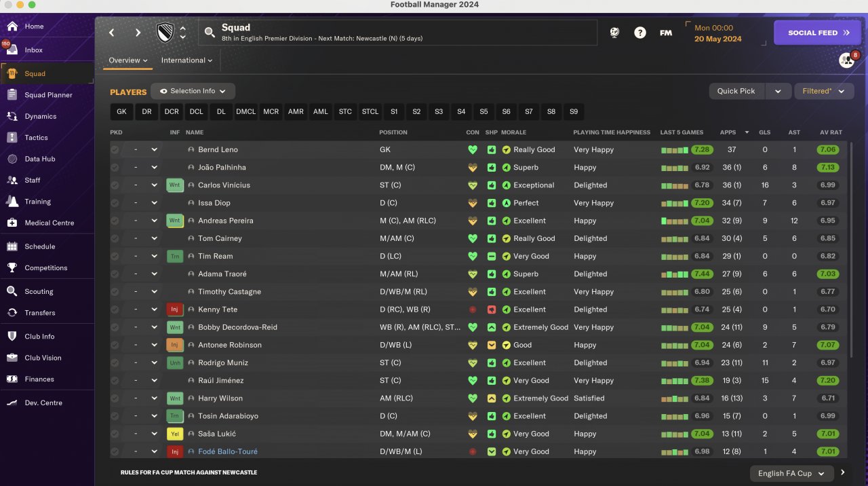Open the Finances sidebar icon
This screenshot has width=868, height=486.
[12, 379]
